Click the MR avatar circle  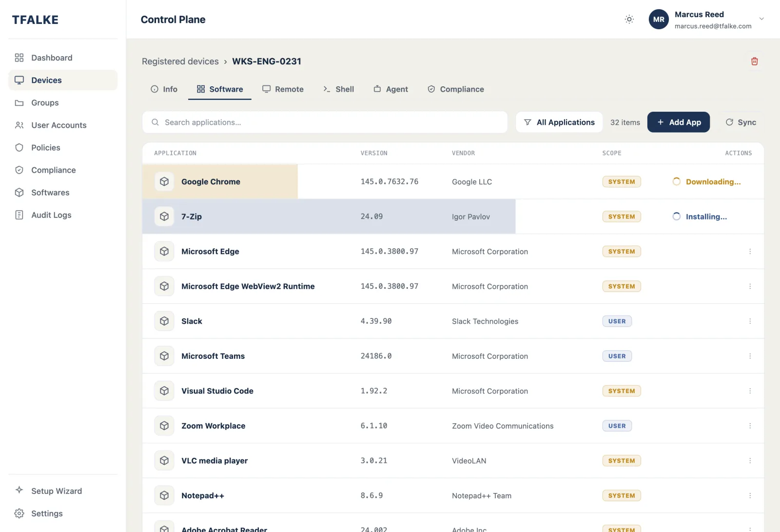(659, 20)
